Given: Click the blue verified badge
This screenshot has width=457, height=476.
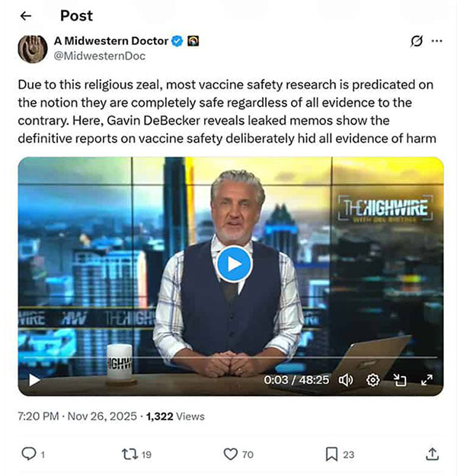Looking at the screenshot, I should pyautogui.click(x=177, y=41).
